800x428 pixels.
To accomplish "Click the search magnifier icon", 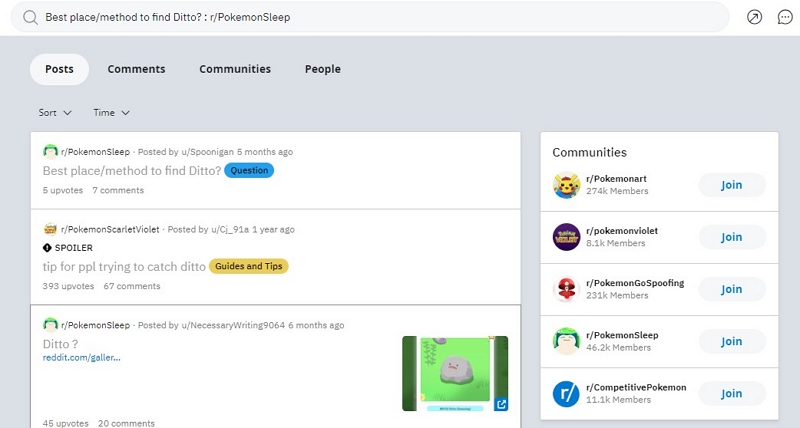I will 30,17.
